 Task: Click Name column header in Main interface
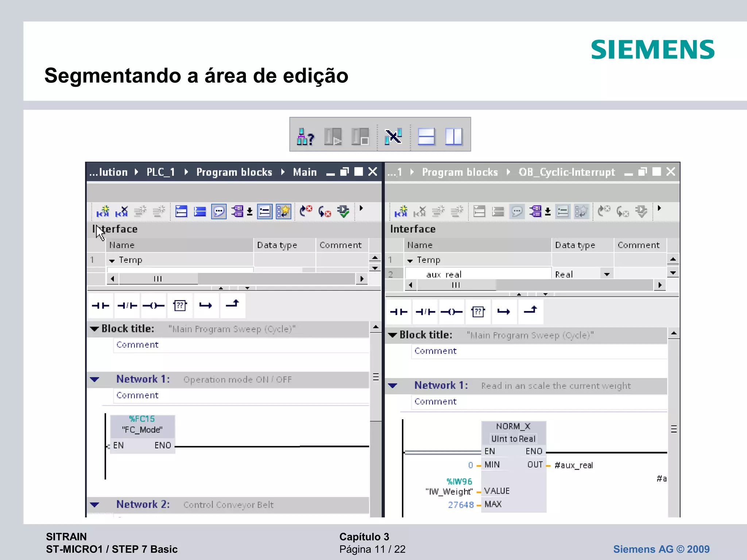point(179,245)
